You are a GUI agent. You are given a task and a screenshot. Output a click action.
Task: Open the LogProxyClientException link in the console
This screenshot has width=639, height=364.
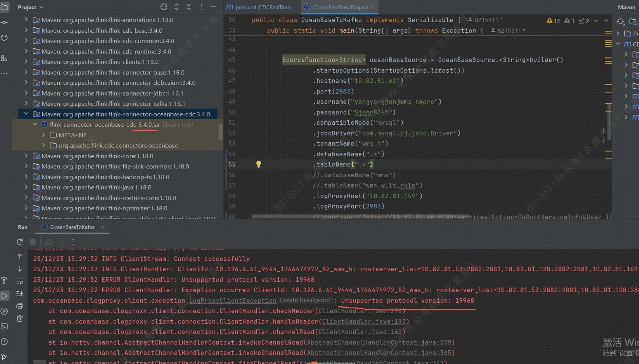click(232, 300)
